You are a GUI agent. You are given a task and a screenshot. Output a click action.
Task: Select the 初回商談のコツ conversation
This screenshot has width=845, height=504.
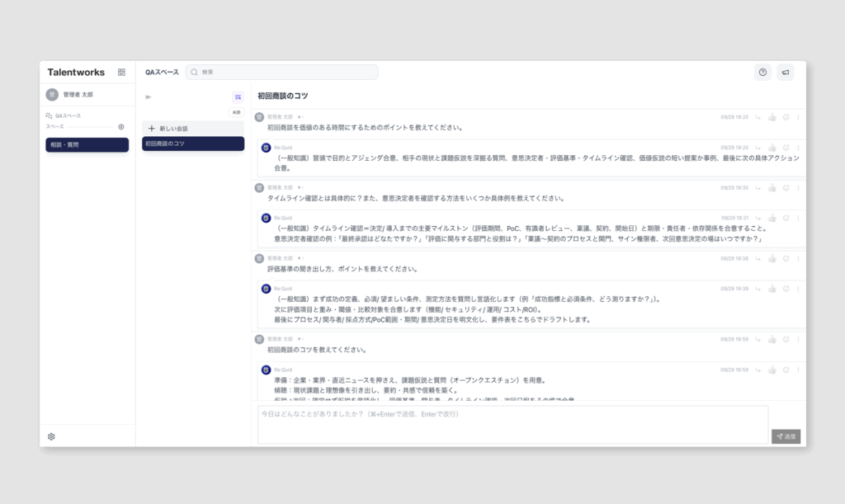193,144
